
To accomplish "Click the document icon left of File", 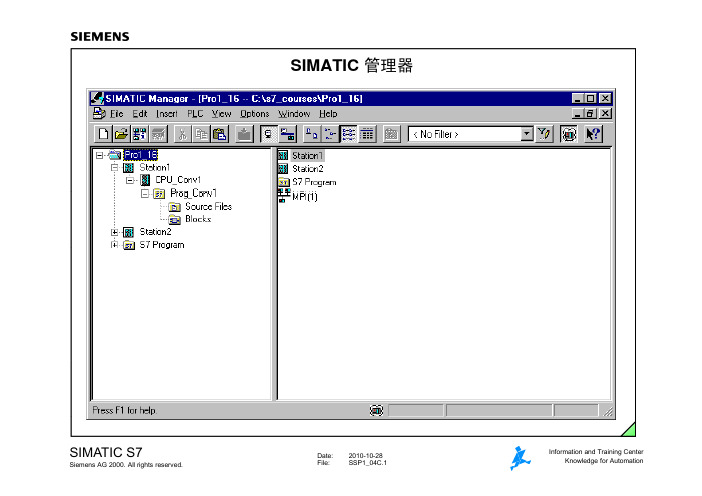I will point(99,114).
